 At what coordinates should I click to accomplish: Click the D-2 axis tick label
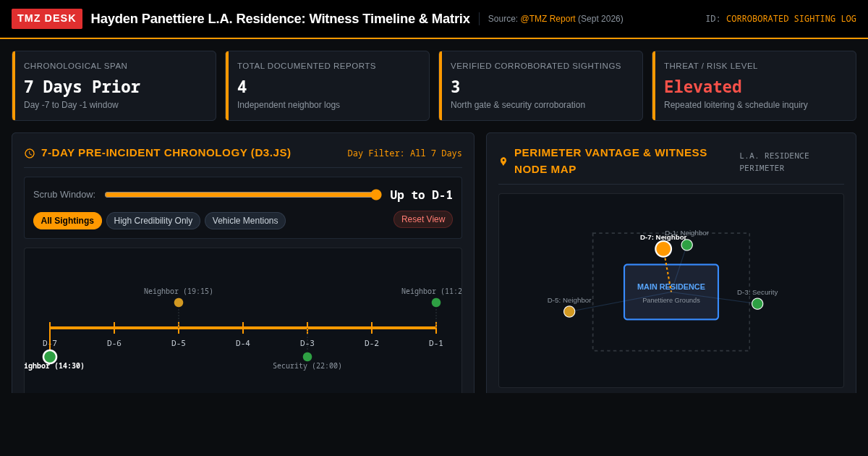tap(372, 343)
